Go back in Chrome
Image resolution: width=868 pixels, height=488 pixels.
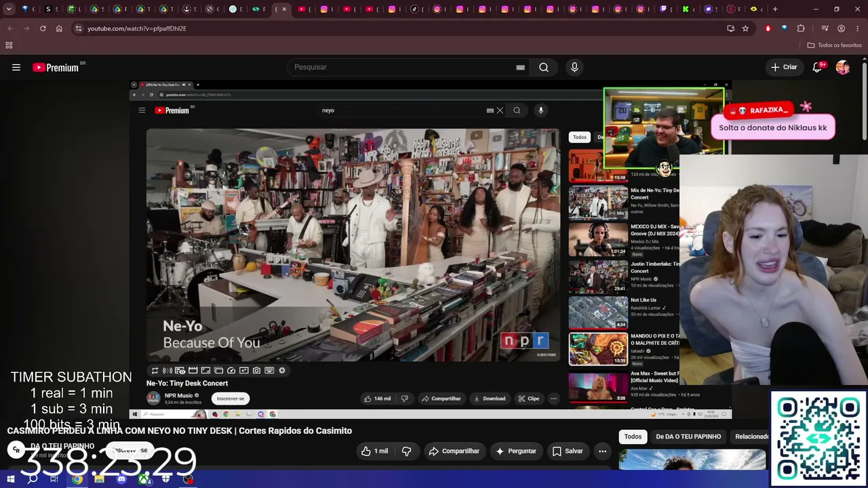pyautogui.click(x=9, y=28)
